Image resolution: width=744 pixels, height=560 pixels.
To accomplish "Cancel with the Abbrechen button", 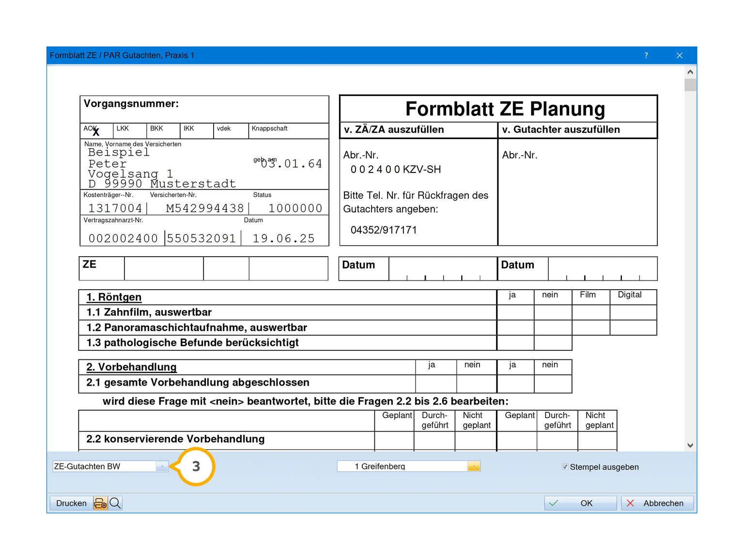I will click(x=657, y=503).
